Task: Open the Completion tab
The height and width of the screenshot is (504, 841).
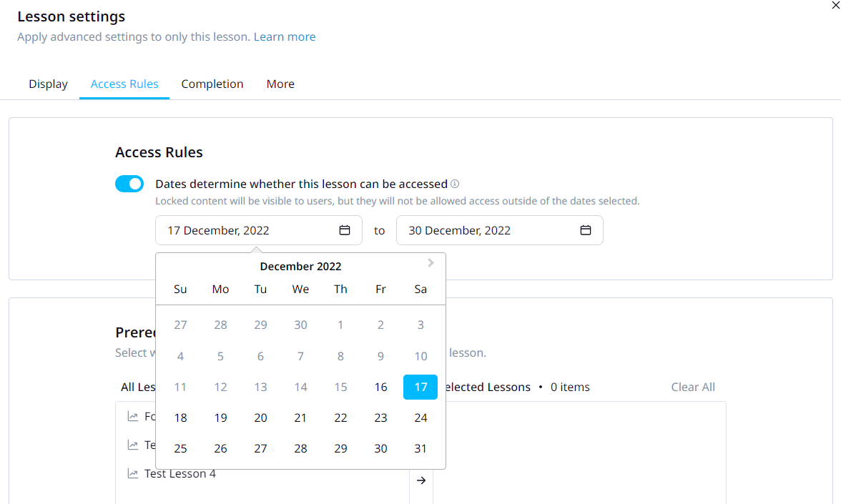Action: (x=212, y=84)
